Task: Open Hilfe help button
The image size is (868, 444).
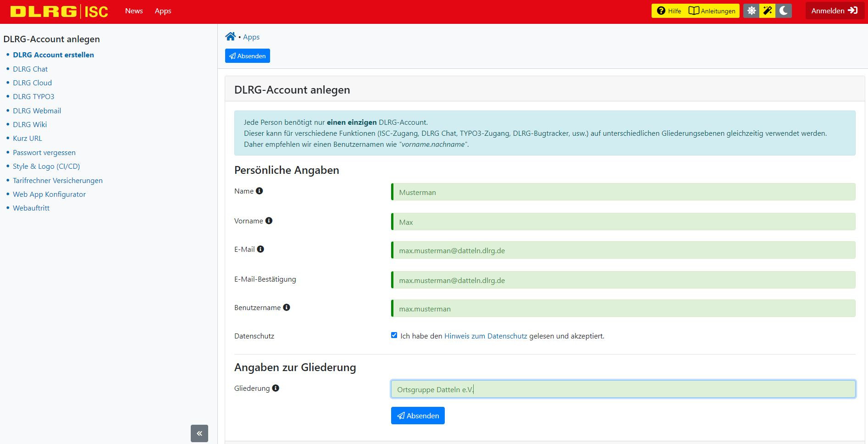Action: (669, 11)
